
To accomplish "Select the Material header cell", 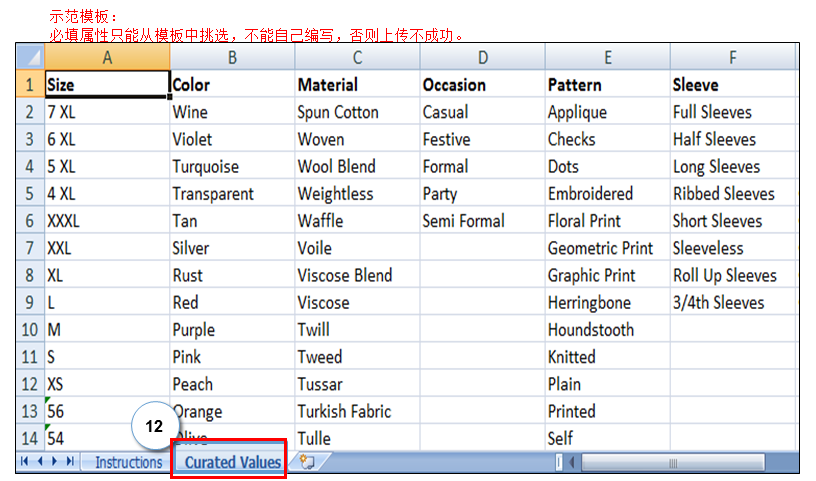I will tap(358, 84).
